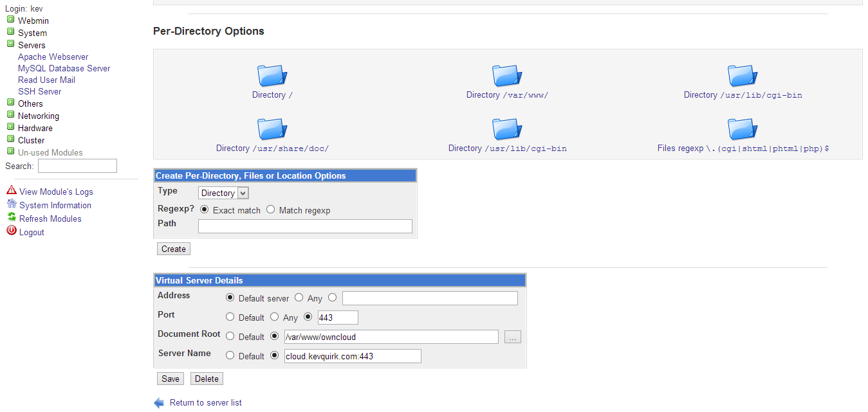This screenshot has width=868, height=412.
Task: Click the Return to server list link
Action: [205, 402]
